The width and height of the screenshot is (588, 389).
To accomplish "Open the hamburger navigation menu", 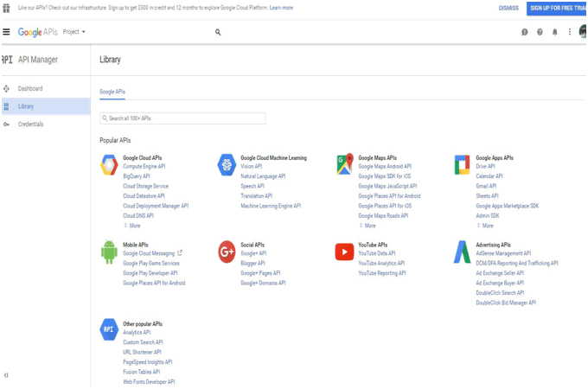I will [x=6, y=32].
